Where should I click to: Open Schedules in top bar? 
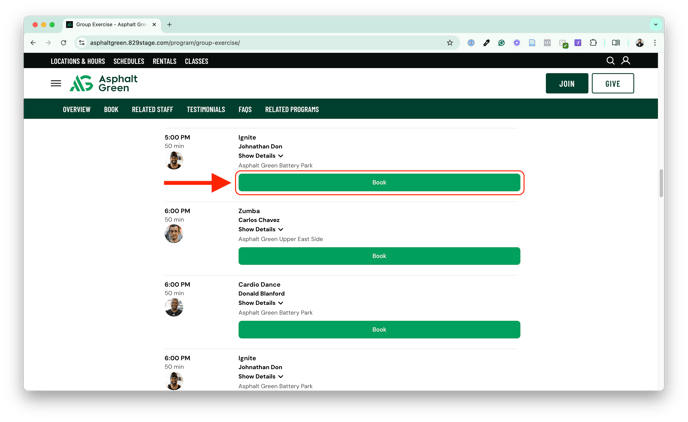click(129, 61)
